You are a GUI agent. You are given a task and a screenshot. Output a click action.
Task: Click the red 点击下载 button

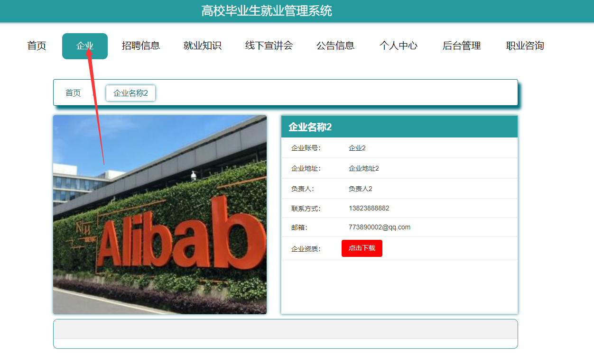(362, 248)
